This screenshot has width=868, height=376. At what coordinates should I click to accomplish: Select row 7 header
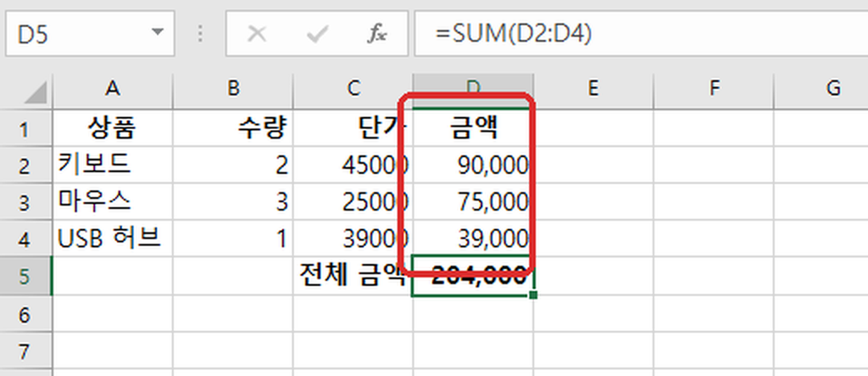pos(26,350)
